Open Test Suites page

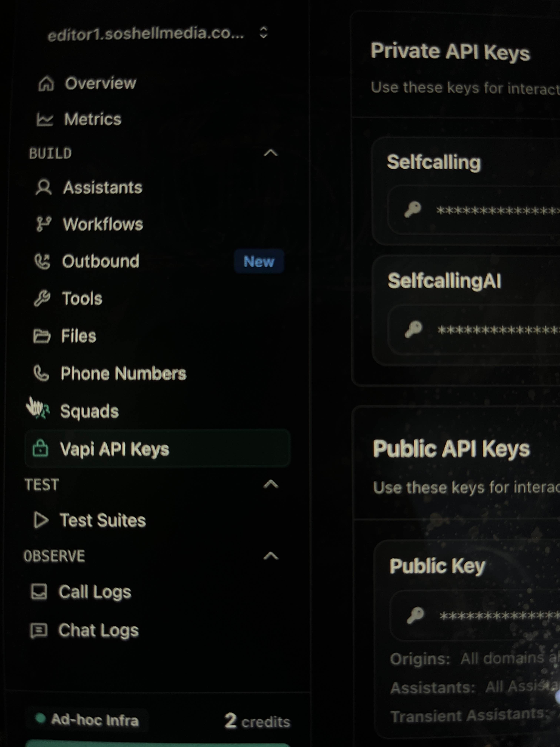pos(103,520)
